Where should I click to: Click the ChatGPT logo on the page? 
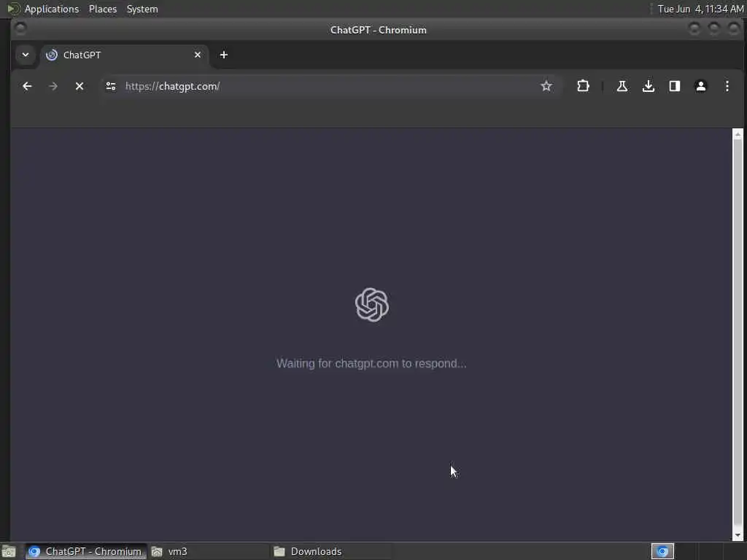372,305
